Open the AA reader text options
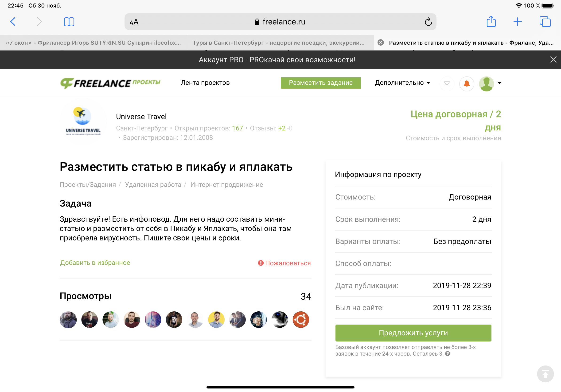This screenshot has height=392, width=561. [134, 22]
